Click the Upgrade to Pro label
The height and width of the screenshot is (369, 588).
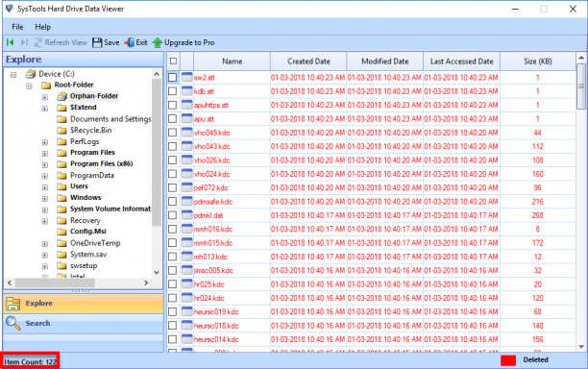[189, 42]
